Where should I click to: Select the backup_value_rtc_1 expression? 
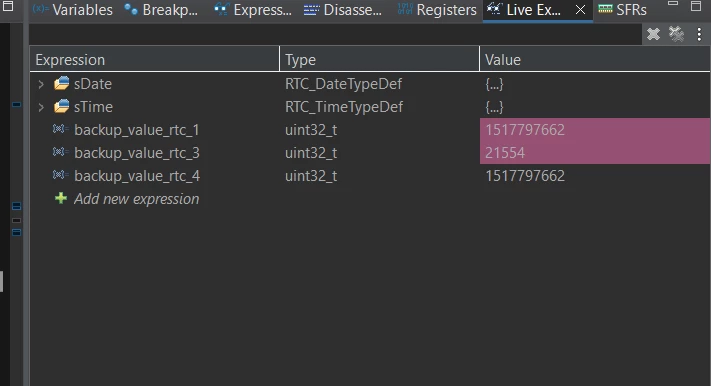click(136, 130)
